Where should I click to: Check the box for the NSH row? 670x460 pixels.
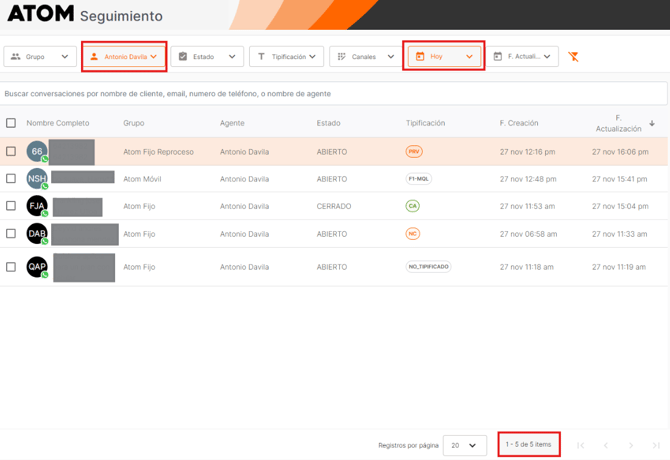11,179
